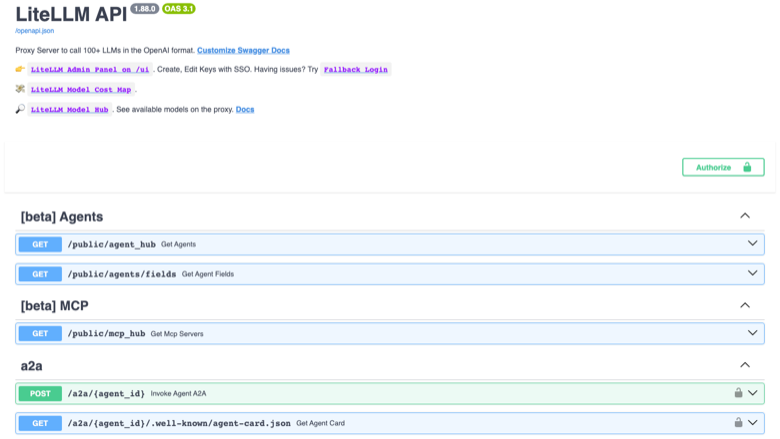The height and width of the screenshot is (439, 780).
Task: Click the 1.88.0 version badge
Action: 145,8
